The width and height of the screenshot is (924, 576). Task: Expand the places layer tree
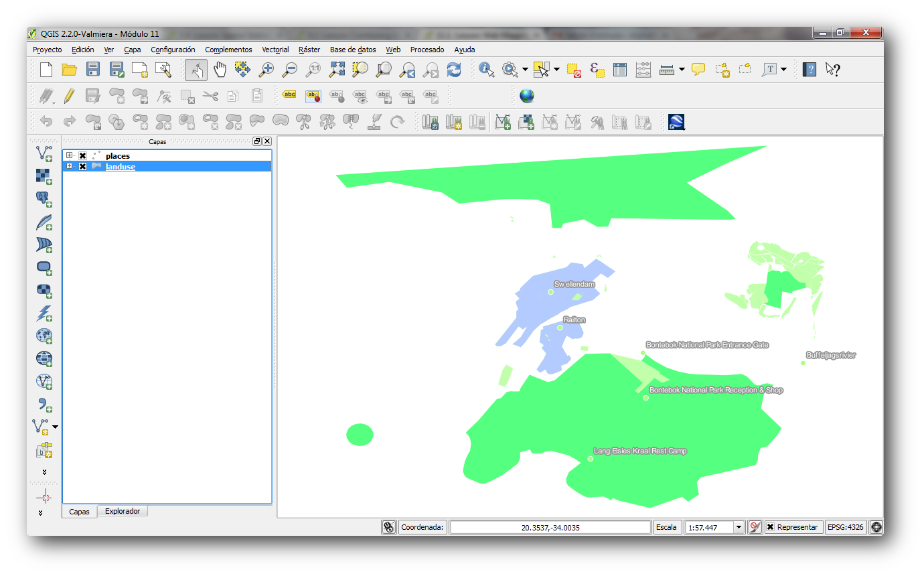(x=69, y=155)
